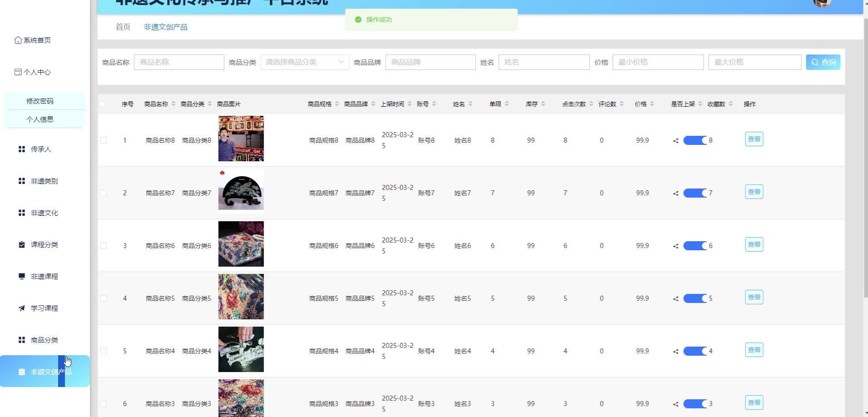
Task: Focus the 最小价格 input field
Action: [658, 62]
